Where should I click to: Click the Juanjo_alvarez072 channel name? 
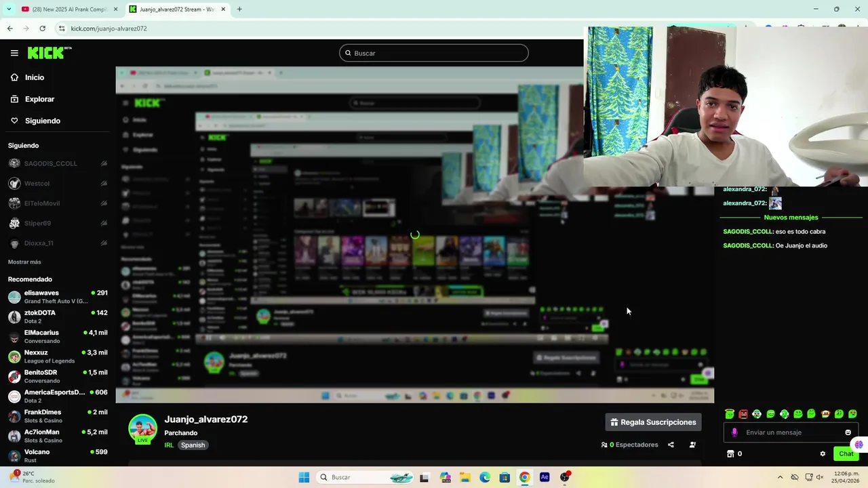(205, 419)
